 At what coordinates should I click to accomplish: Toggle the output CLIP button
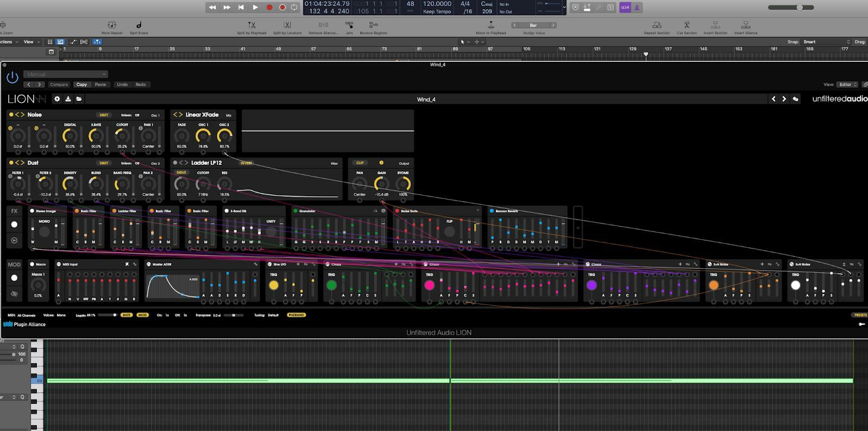(360, 163)
